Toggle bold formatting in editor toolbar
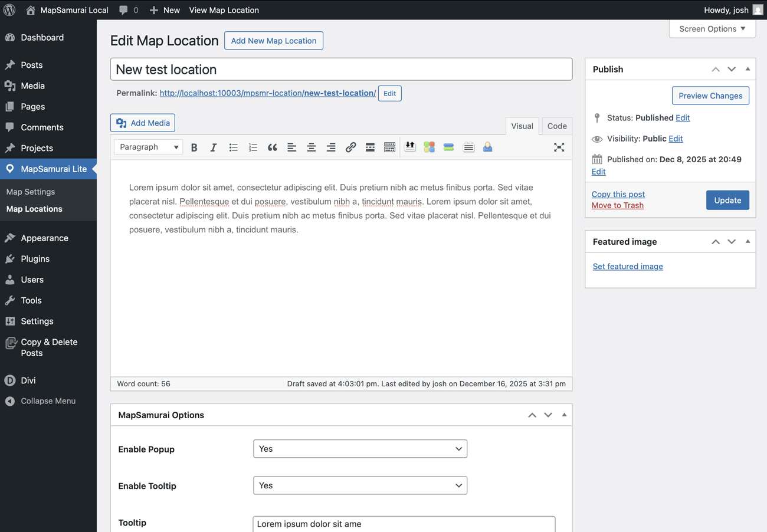767x532 pixels. pyautogui.click(x=194, y=147)
